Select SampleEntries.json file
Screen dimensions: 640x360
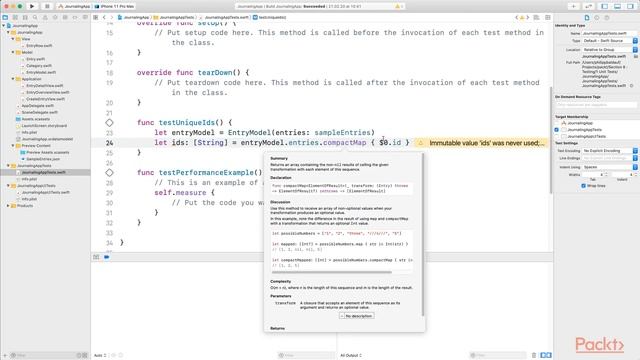tap(43, 159)
